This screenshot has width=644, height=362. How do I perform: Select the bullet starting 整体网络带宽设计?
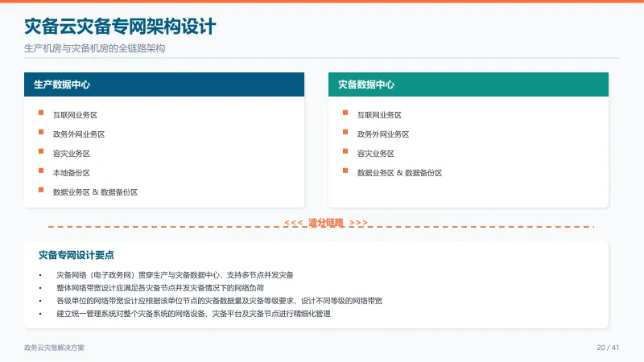160,288
